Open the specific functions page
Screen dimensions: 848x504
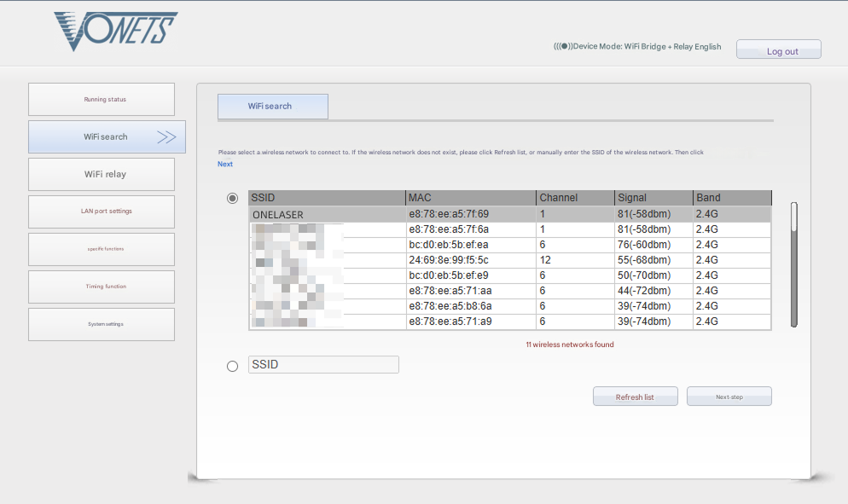click(x=101, y=249)
